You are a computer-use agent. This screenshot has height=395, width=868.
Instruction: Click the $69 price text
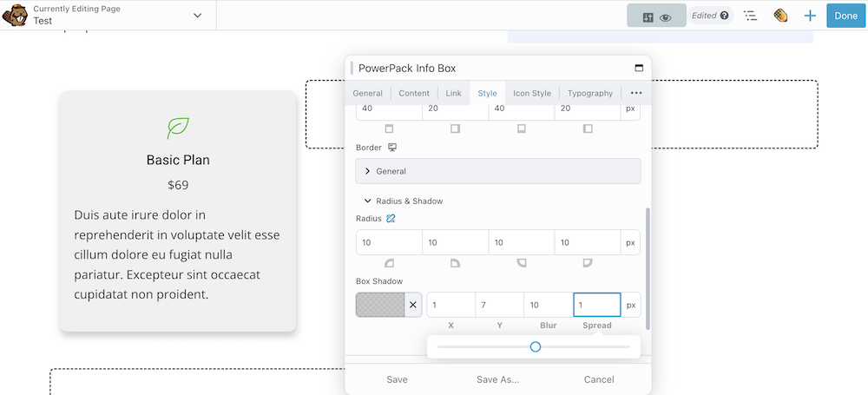pos(178,185)
